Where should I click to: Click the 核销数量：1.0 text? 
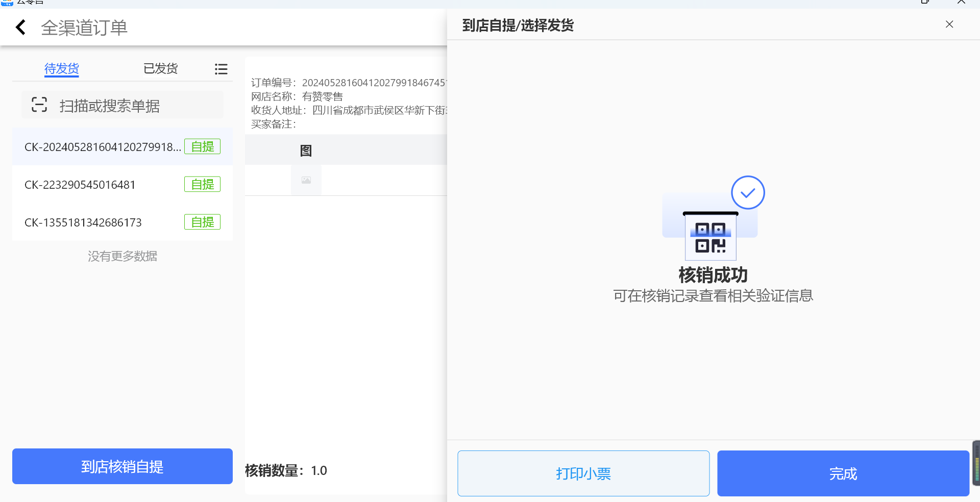[x=286, y=470]
